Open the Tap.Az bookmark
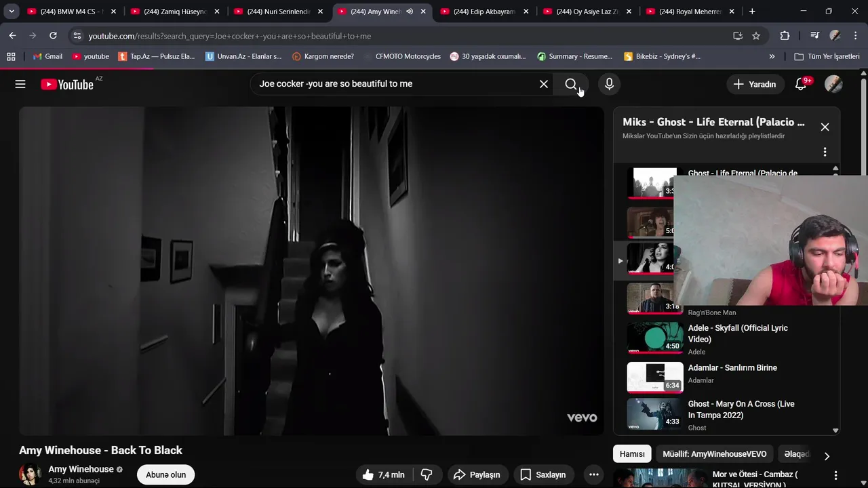Image resolution: width=868 pixels, height=488 pixels. click(x=157, y=56)
